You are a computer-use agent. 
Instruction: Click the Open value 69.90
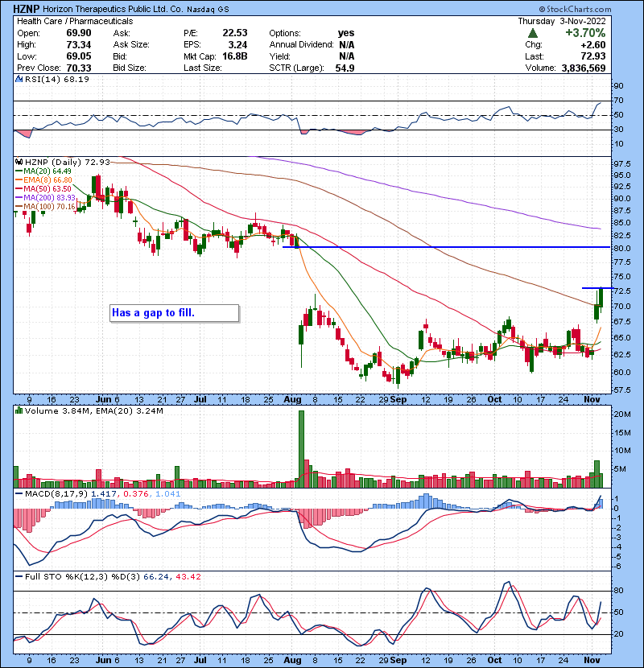coord(79,33)
